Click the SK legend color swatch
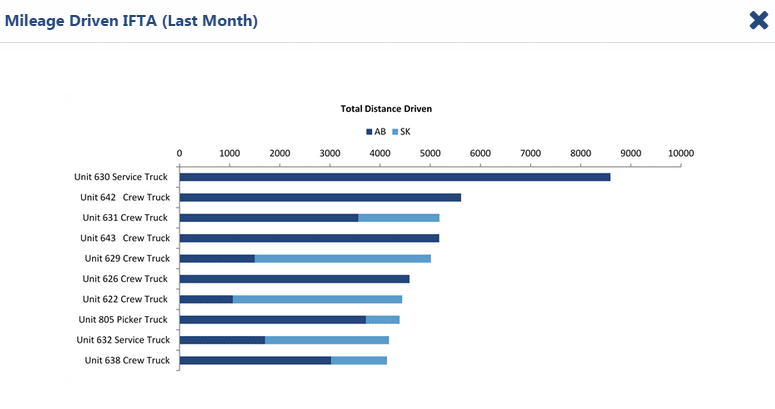This screenshot has width=775, height=409. pos(395,132)
